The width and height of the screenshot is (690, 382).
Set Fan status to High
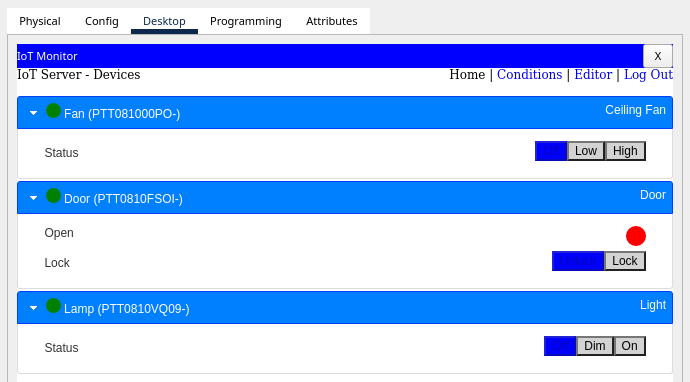tap(625, 151)
